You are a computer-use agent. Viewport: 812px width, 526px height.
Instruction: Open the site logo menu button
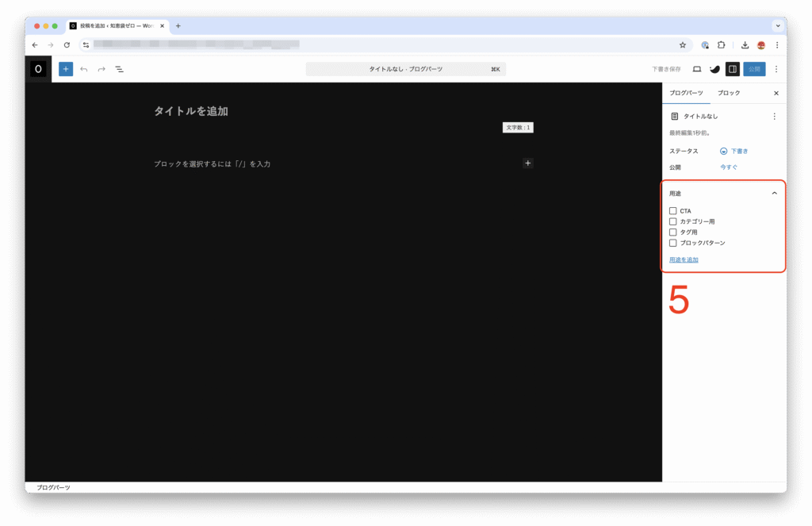click(x=38, y=69)
